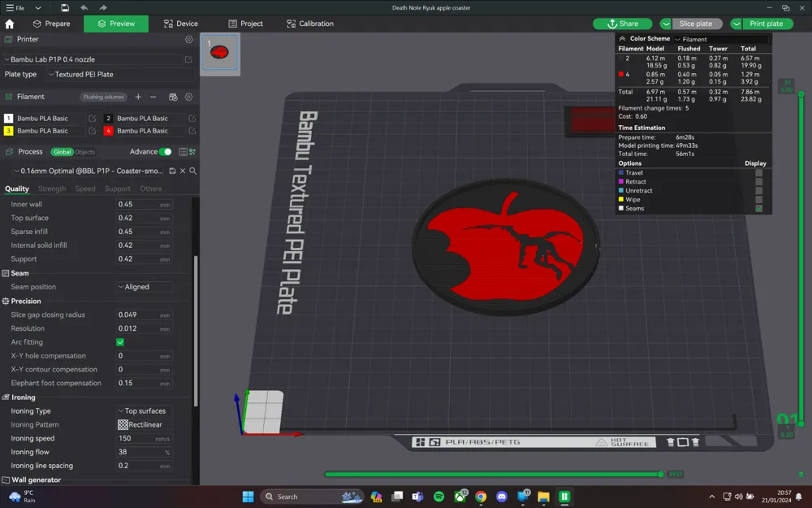Screen dimensions: 812x508
Task: Open the Strength settings tab
Action: pyautogui.click(x=52, y=189)
